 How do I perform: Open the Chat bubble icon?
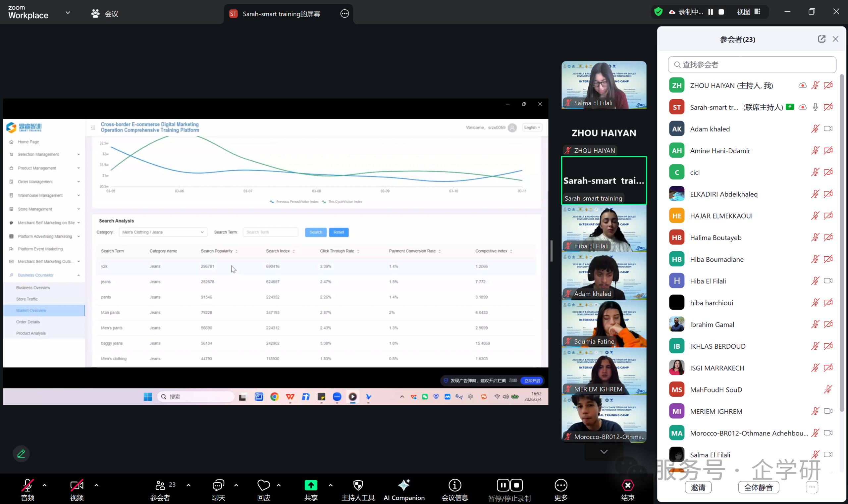218,485
